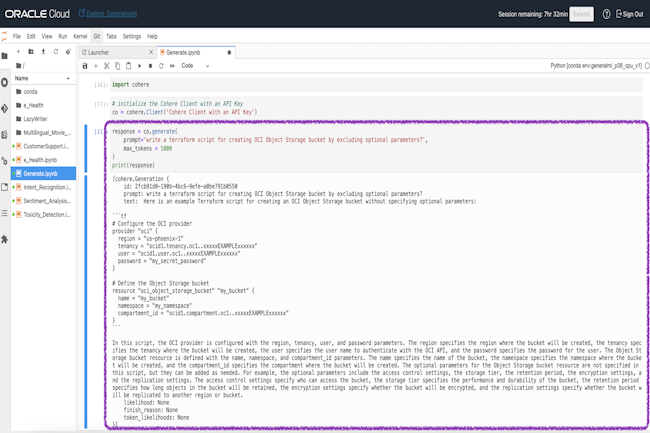650x433 pixels.
Task: Open the Toxicity_Detection notebook file
Action: [x=43, y=215]
